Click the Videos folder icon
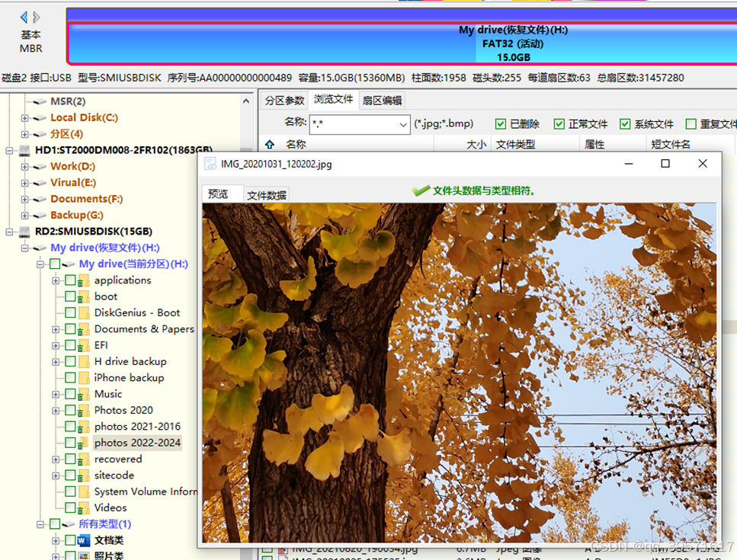This screenshot has width=737, height=560. pyautogui.click(x=84, y=508)
